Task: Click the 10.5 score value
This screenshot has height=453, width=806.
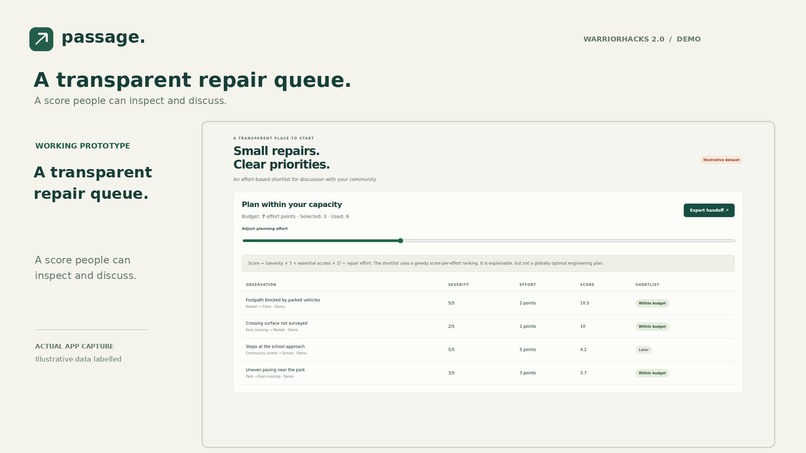Action: click(584, 303)
